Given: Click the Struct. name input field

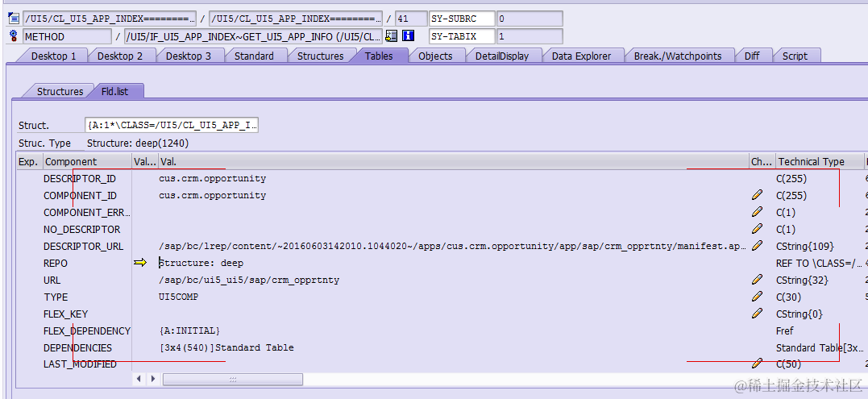Looking at the screenshot, I should point(172,125).
